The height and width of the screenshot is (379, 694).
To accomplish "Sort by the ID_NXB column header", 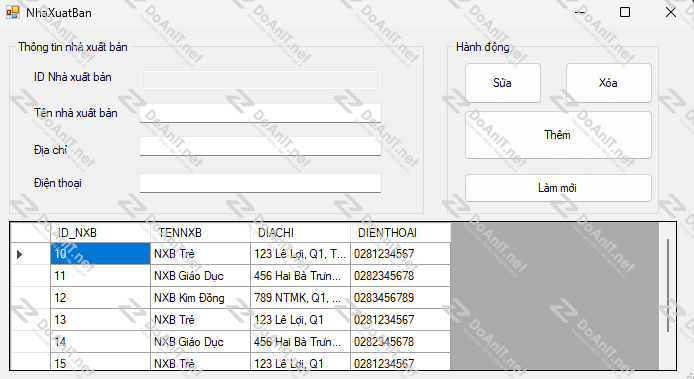I will (x=100, y=232).
